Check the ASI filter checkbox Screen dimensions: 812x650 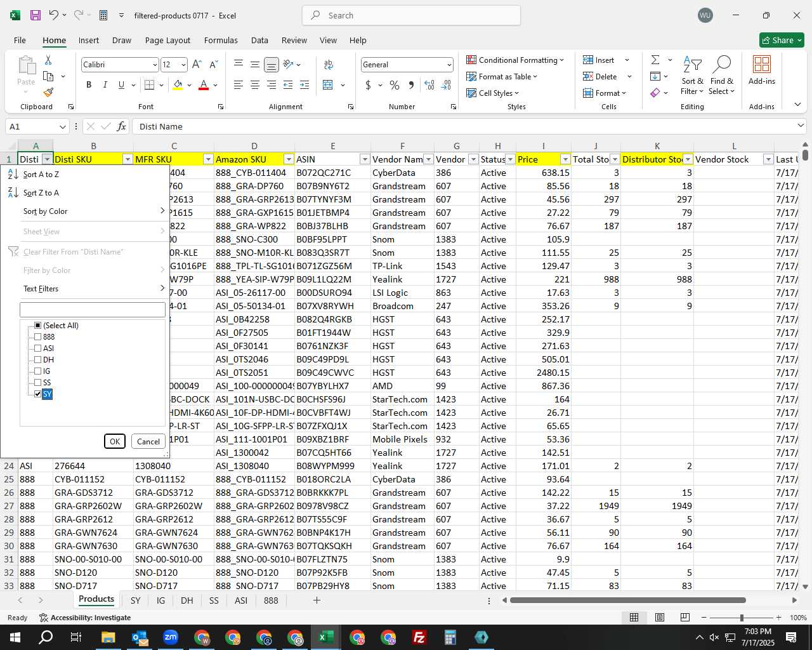point(37,348)
